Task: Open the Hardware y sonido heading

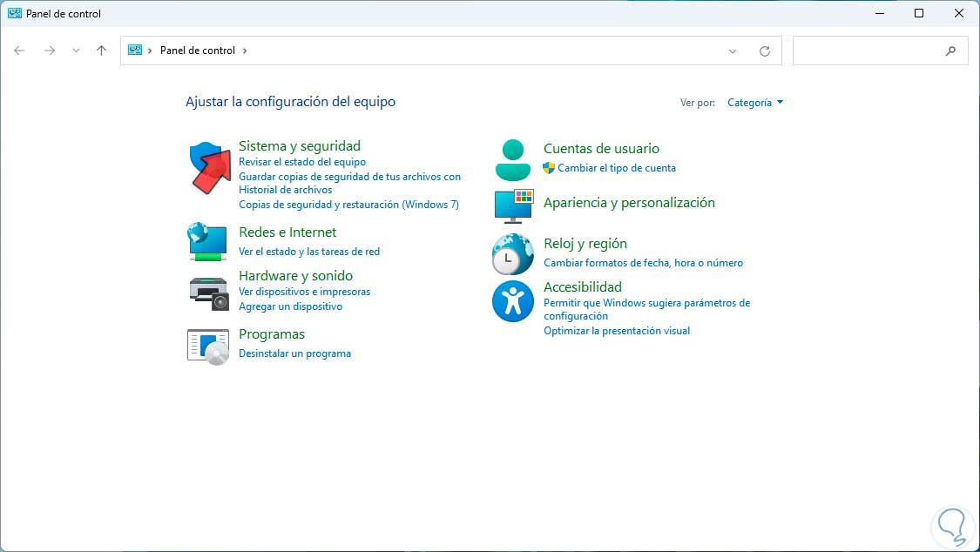Action: coord(295,275)
